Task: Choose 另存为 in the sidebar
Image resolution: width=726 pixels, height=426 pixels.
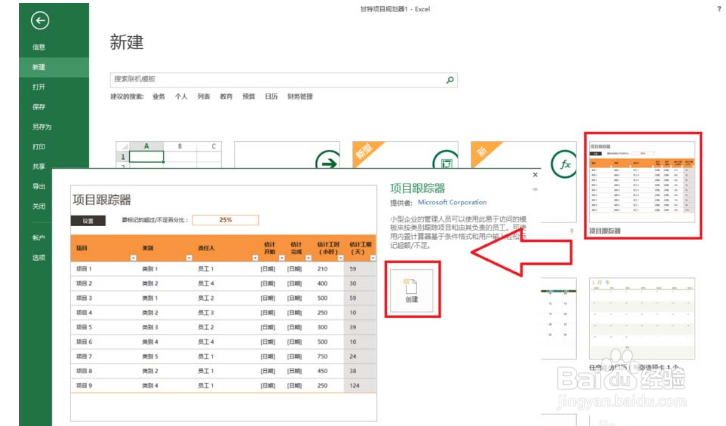Action: 42,127
